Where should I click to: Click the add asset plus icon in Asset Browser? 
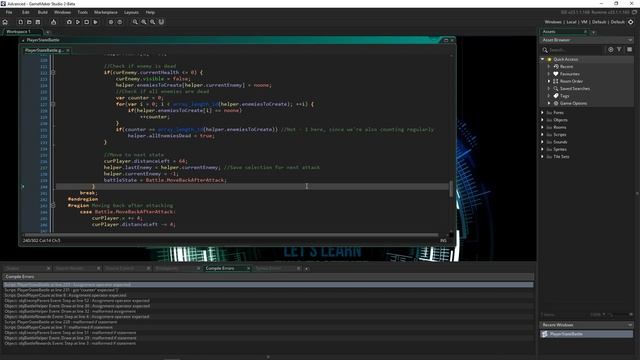611,49
